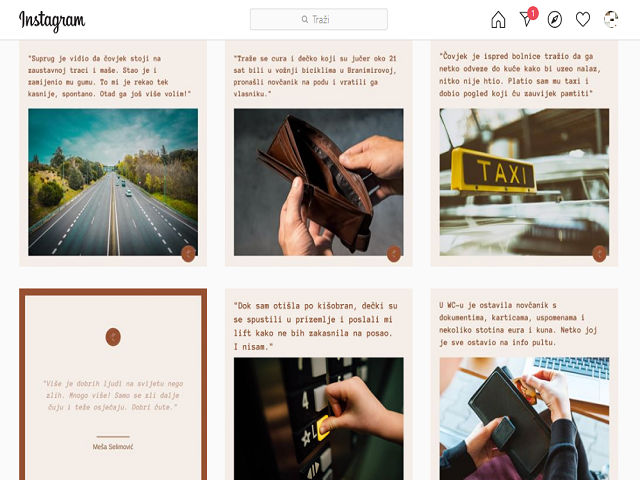The height and width of the screenshot is (480, 640).
Task: Click the Instagram logo
Action: point(52,20)
